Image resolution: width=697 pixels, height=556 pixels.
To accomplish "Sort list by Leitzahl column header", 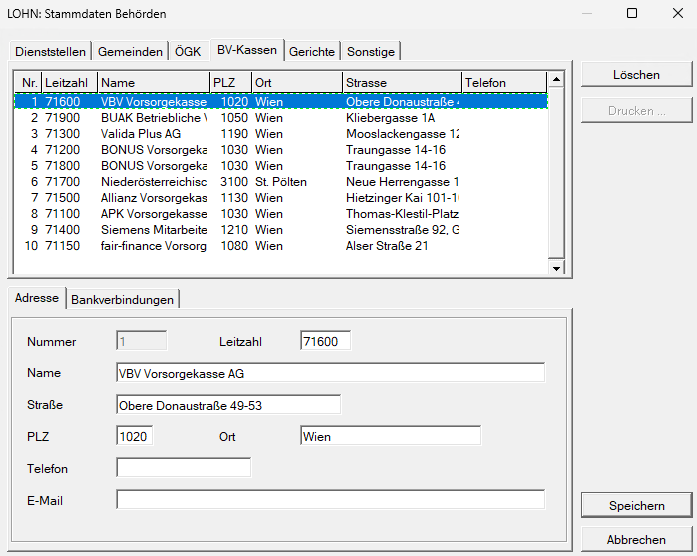I will coord(68,82).
